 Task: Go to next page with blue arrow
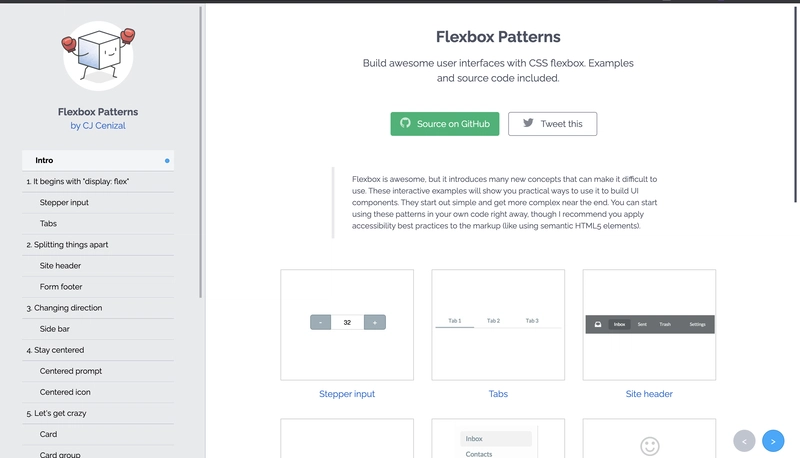773,441
